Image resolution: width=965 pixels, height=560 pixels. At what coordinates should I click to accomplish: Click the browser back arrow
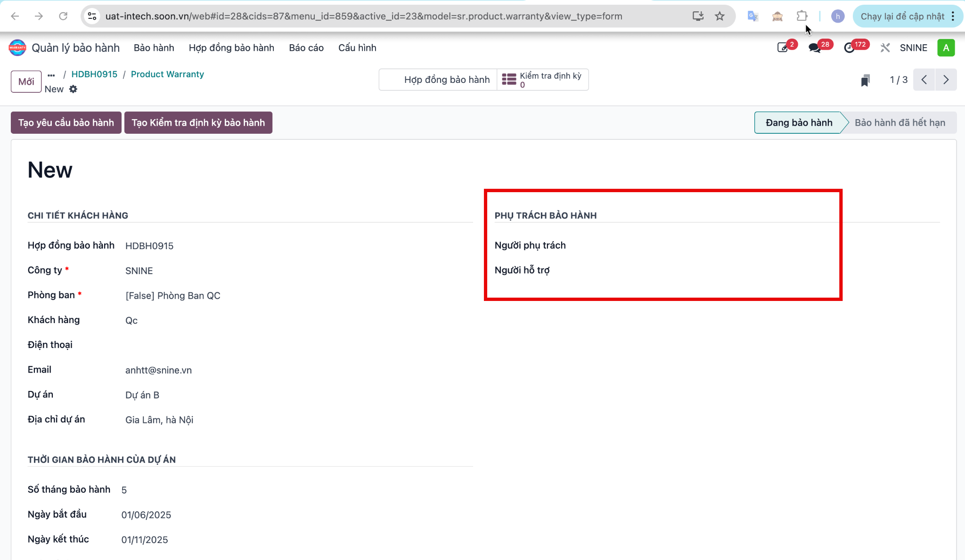tap(15, 16)
